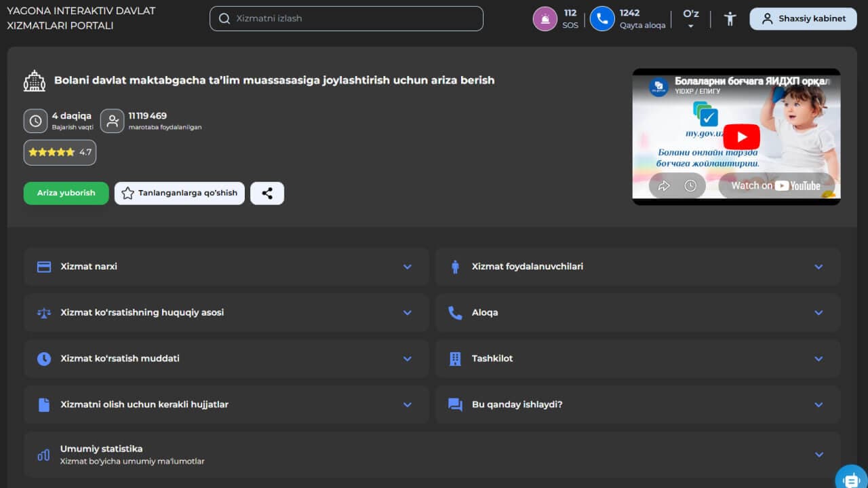Click the video title text

pos(753,81)
